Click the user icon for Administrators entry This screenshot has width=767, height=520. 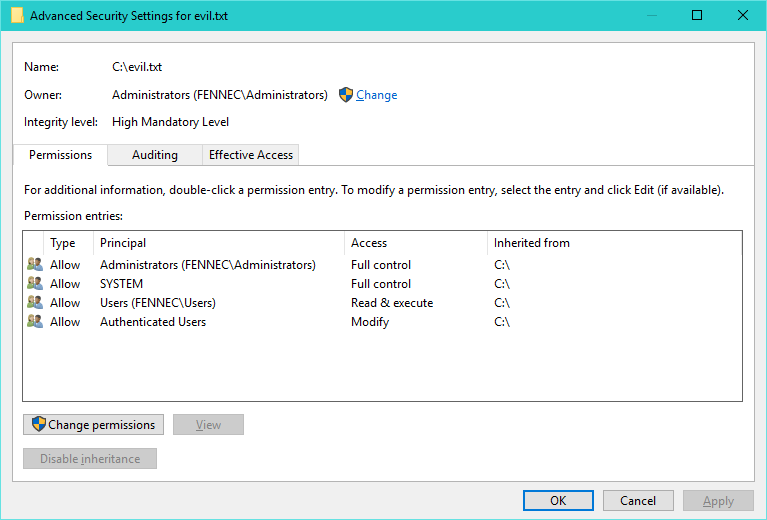[x=35, y=265]
